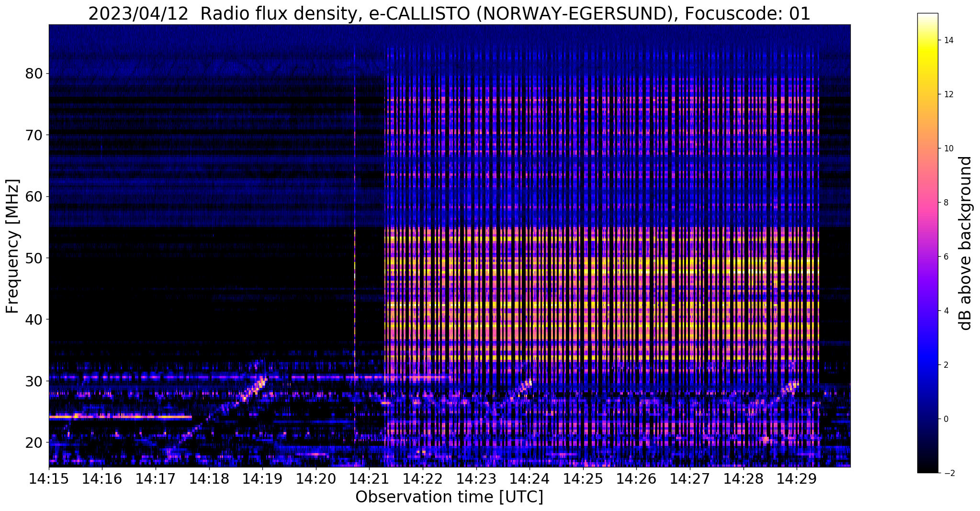
Task: Click the 14:16 time tick label
Action: click(102, 478)
